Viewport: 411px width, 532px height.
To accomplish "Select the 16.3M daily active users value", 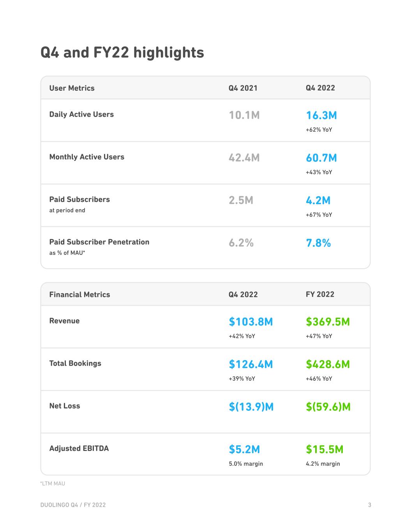I will tap(321, 115).
